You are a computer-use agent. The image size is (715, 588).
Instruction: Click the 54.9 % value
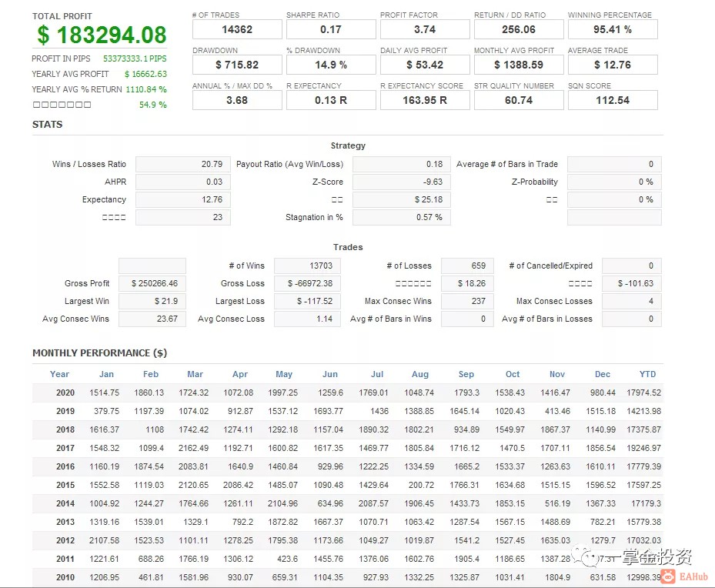click(152, 105)
